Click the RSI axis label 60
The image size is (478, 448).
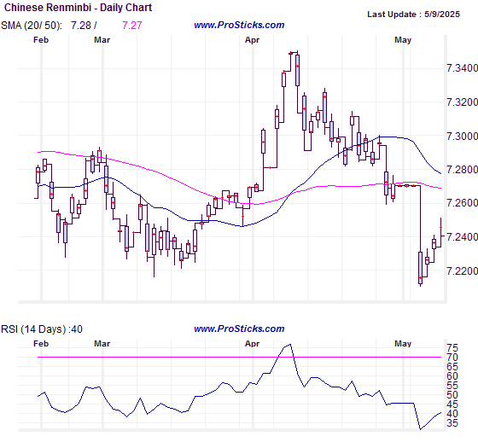pyautogui.click(x=452, y=376)
